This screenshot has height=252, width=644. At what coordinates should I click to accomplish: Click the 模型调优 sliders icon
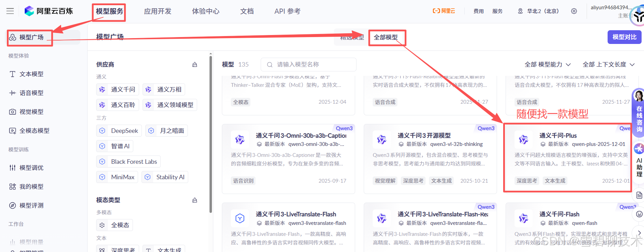12,168
